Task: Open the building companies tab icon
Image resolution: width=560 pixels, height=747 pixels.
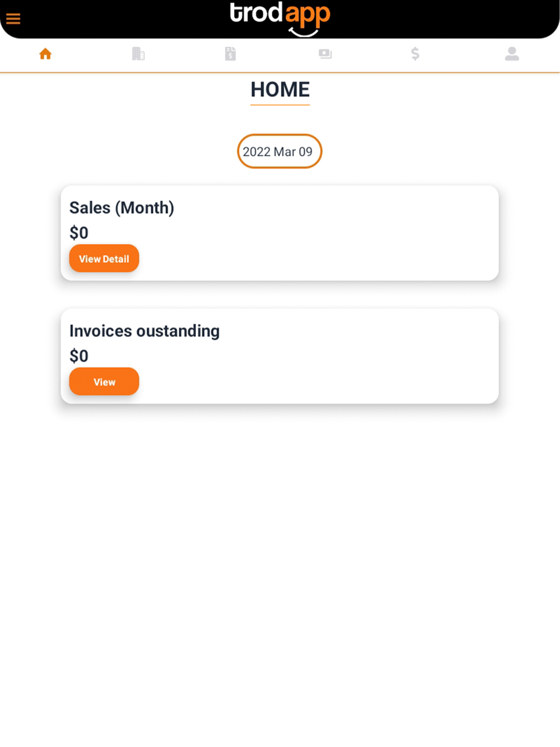Action: (138, 54)
